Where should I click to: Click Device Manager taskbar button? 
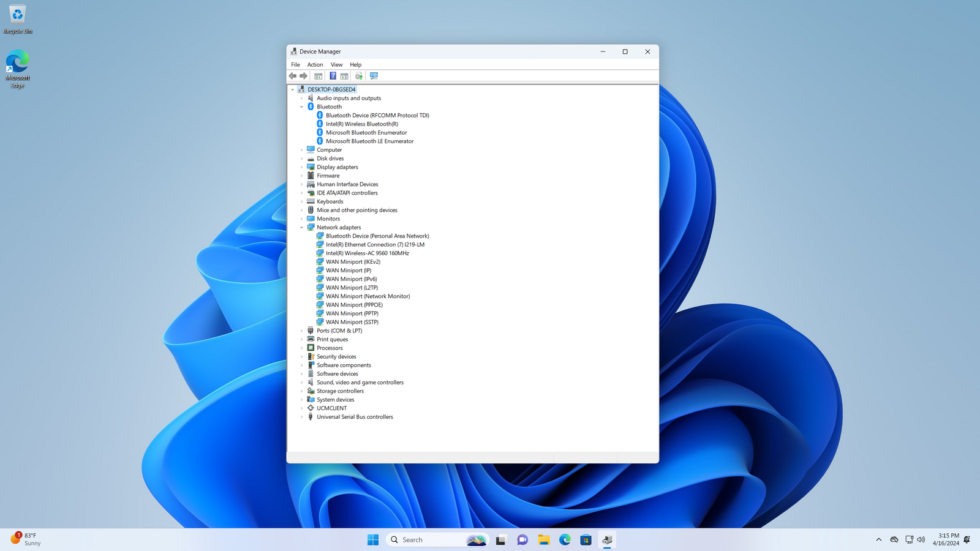pos(607,539)
